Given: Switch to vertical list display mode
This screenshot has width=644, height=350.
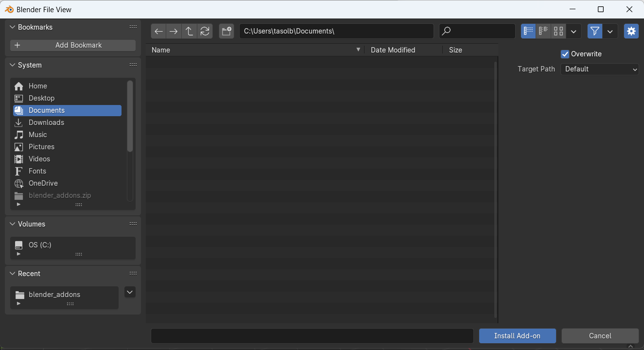Looking at the screenshot, I should click(x=528, y=31).
